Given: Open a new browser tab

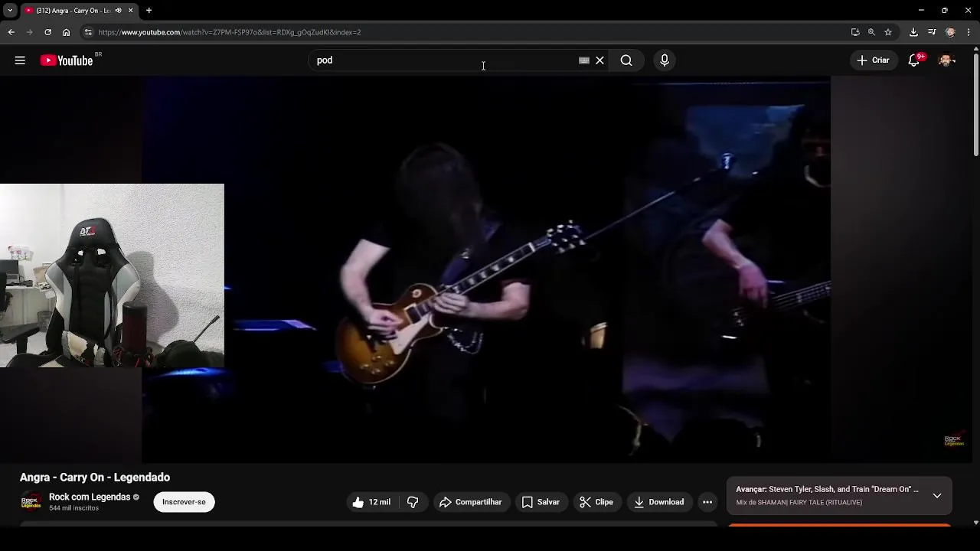Looking at the screenshot, I should [149, 11].
